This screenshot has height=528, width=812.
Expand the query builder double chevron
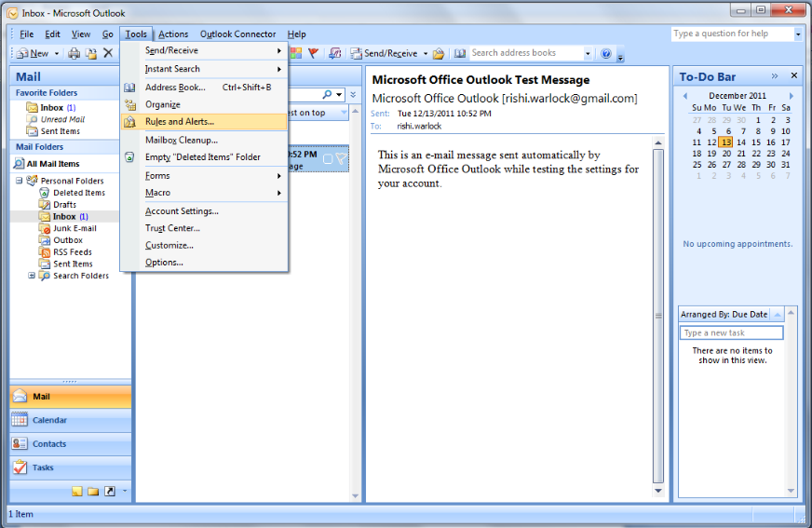point(353,95)
